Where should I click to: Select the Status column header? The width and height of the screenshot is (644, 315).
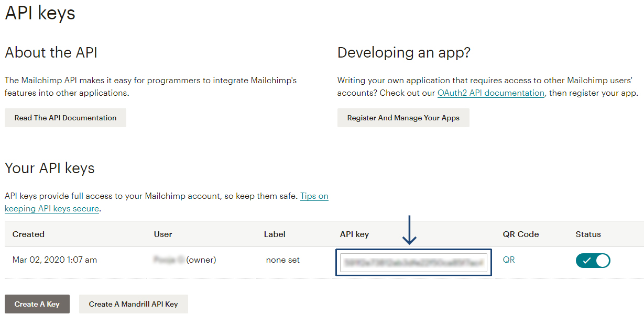(588, 234)
